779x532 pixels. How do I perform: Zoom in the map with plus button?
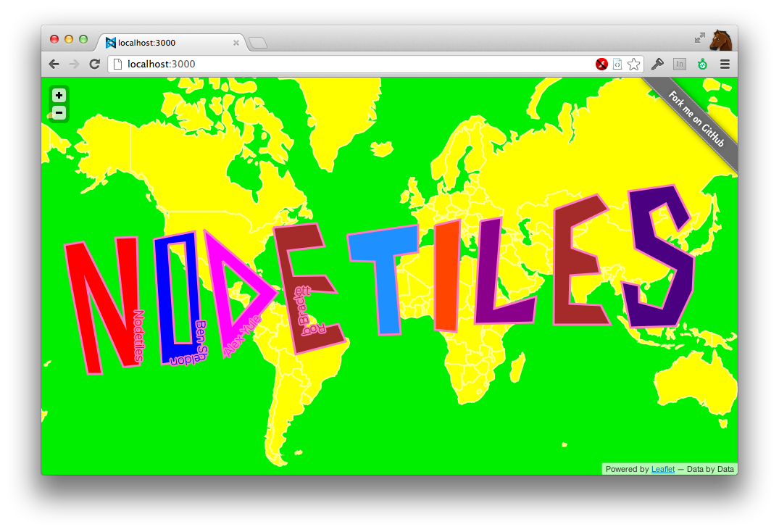(x=59, y=96)
